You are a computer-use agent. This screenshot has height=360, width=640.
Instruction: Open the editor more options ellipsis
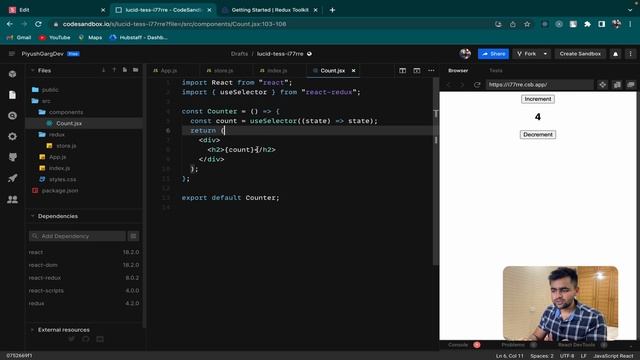(x=431, y=71)
